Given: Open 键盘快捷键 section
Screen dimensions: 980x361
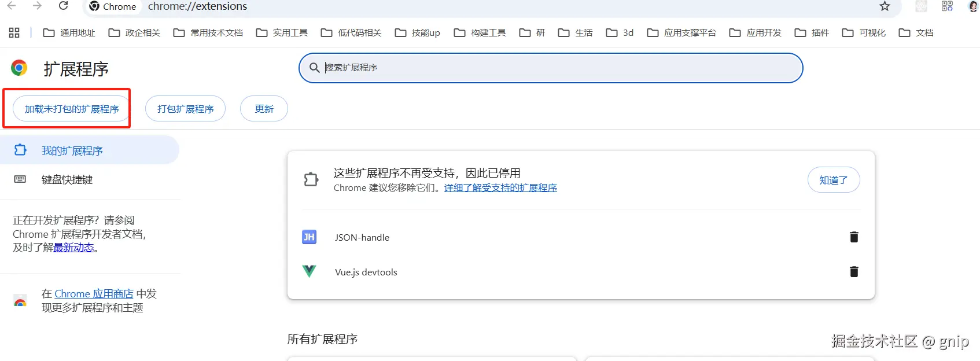Looking at the screenshot, I should pos(90,179).
